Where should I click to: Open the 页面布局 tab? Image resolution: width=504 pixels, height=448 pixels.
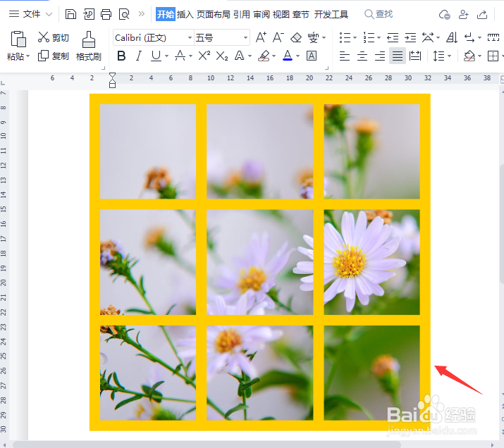point(214,15)
